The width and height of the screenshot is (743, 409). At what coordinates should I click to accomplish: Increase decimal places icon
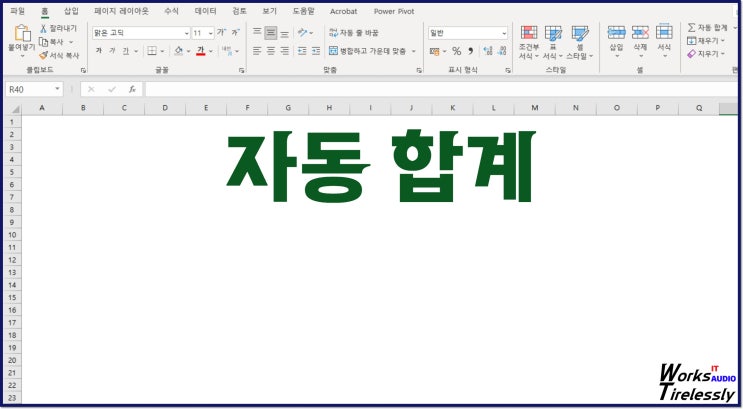coord(488,51)
